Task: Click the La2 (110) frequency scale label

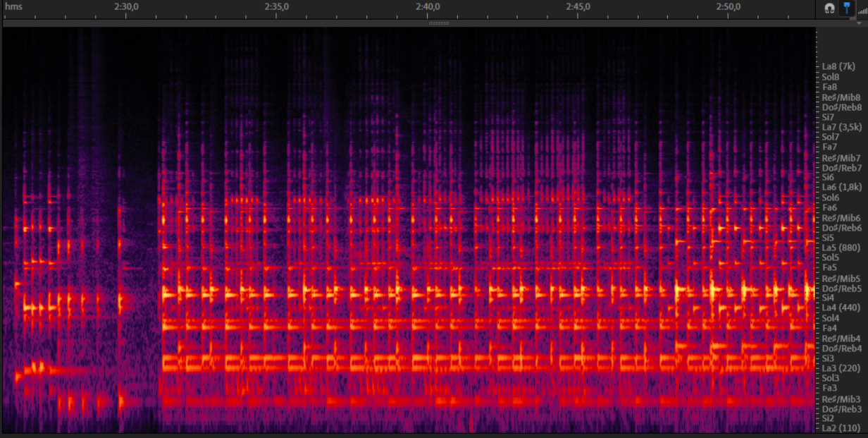Action: 838,428
